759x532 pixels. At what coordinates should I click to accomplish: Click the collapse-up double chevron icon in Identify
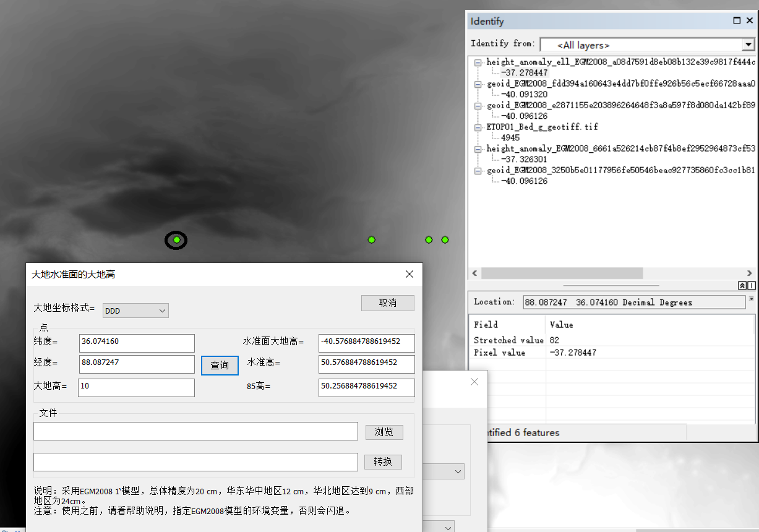[742, 286]
